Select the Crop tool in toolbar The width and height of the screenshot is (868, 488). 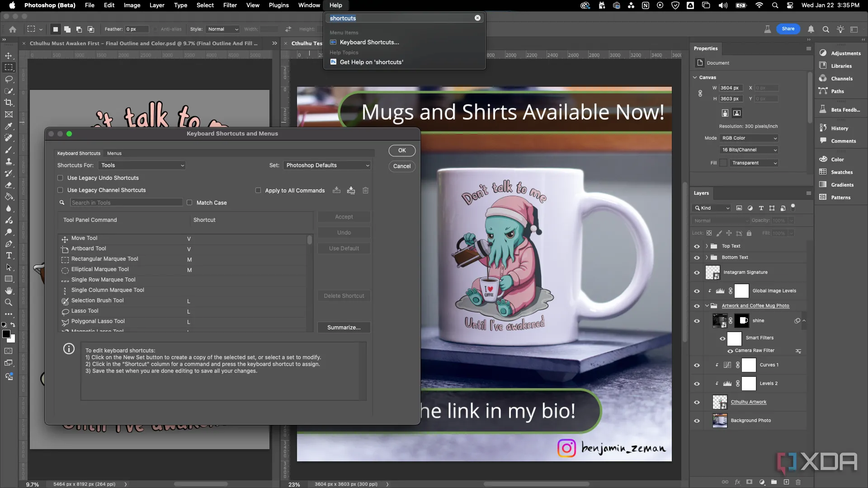tap(9, 103)
